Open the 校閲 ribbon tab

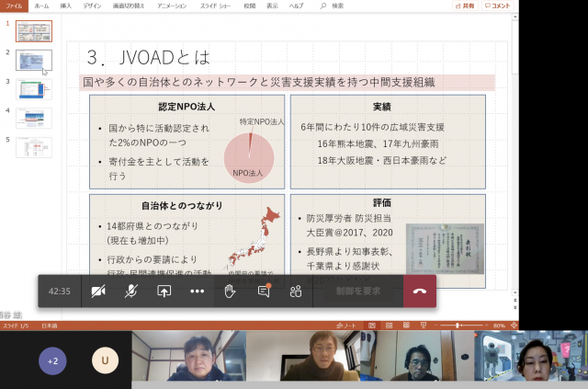click(249, 6)
